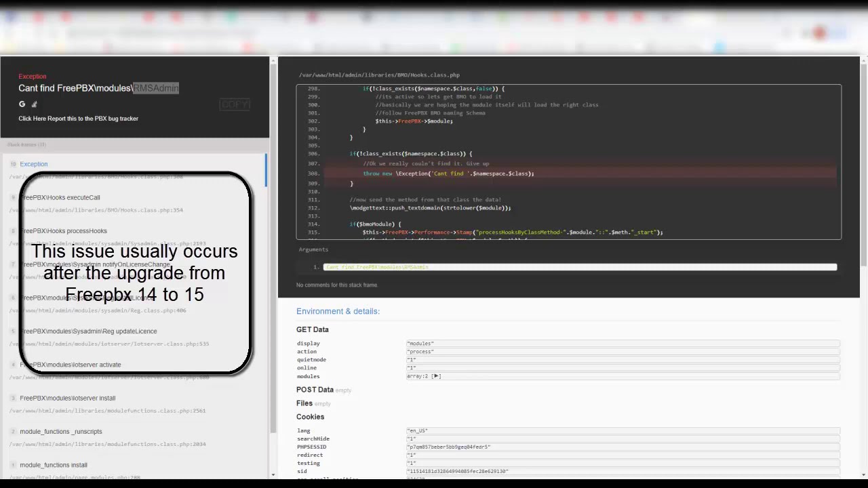868x488 pixels.
Task: Click code line 312 modgettext push_textdomain
Action: (430, 208)
